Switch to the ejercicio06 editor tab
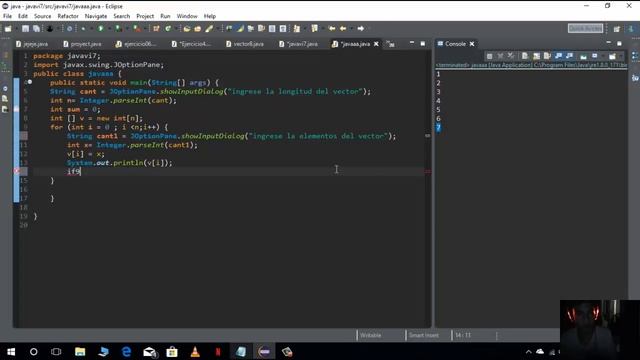Screen dimensions: 640x360 coord(136,44)
